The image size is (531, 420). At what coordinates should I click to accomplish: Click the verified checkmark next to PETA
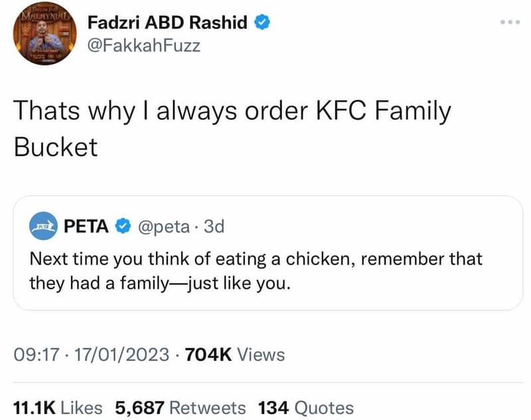coord(122,226)
